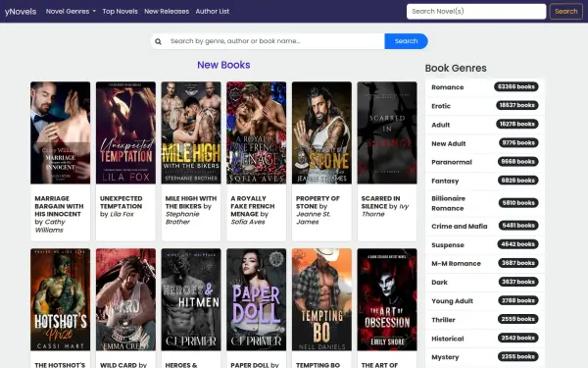Click the New Books heading
This screenshot has height=368, width=588.
[223, 65]
